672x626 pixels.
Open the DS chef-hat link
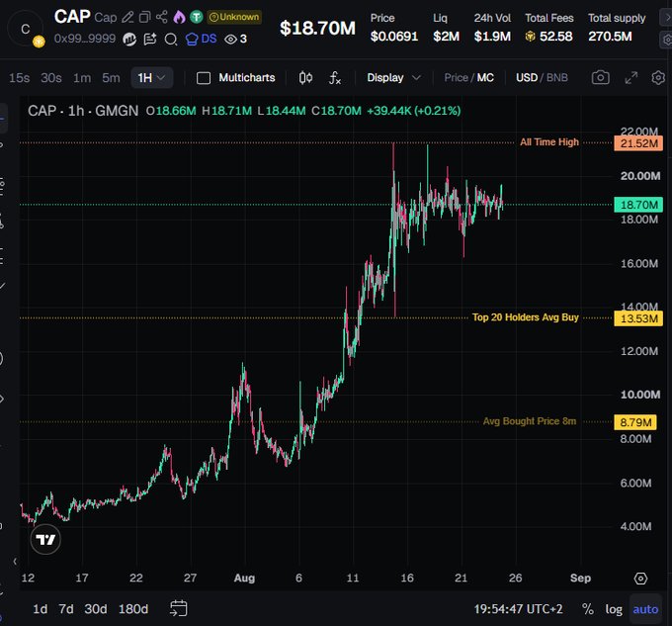201,39
